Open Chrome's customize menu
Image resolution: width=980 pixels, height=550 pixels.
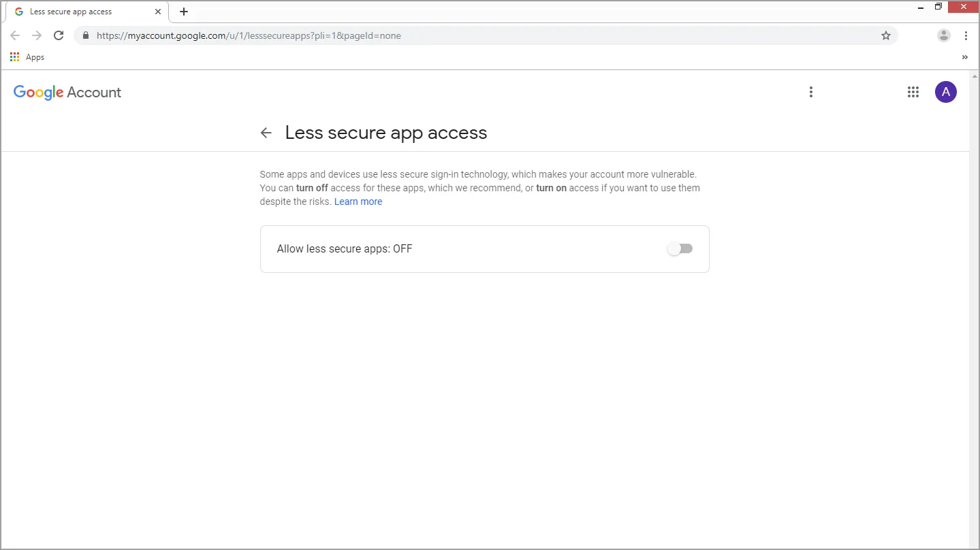point(966,35)
